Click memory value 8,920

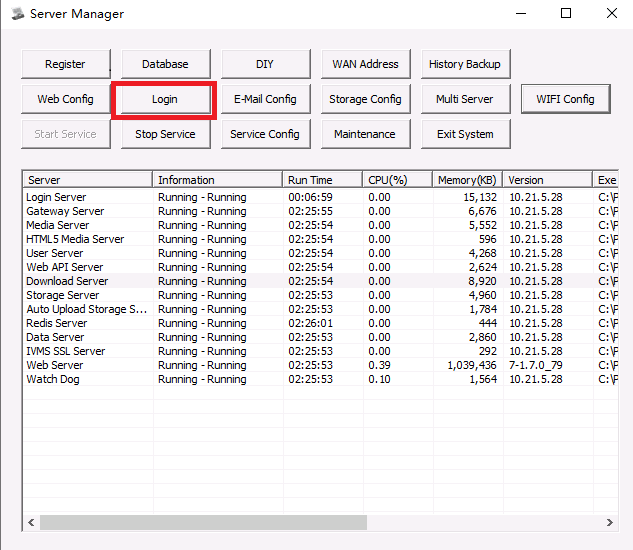(x=482, y=281)
